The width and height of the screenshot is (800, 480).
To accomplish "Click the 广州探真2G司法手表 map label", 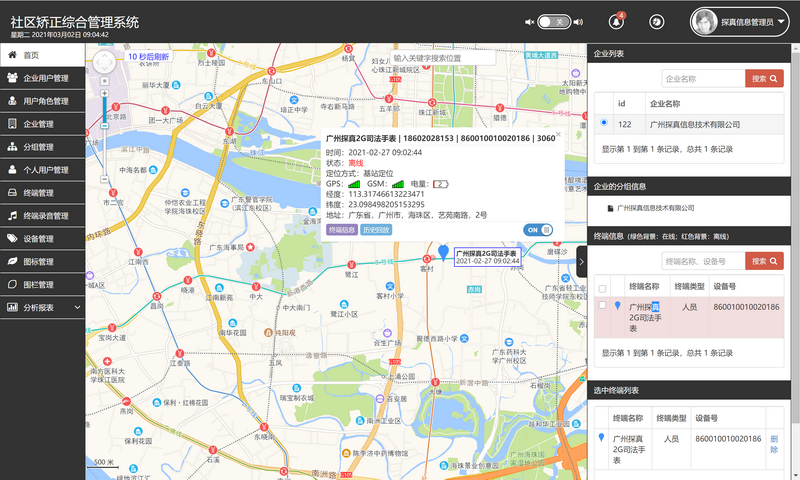I will pos(488,257).
